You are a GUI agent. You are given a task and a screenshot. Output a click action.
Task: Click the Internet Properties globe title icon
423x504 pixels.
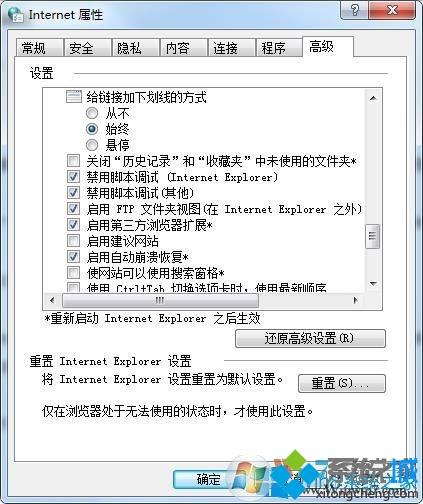tap(15, 15)
